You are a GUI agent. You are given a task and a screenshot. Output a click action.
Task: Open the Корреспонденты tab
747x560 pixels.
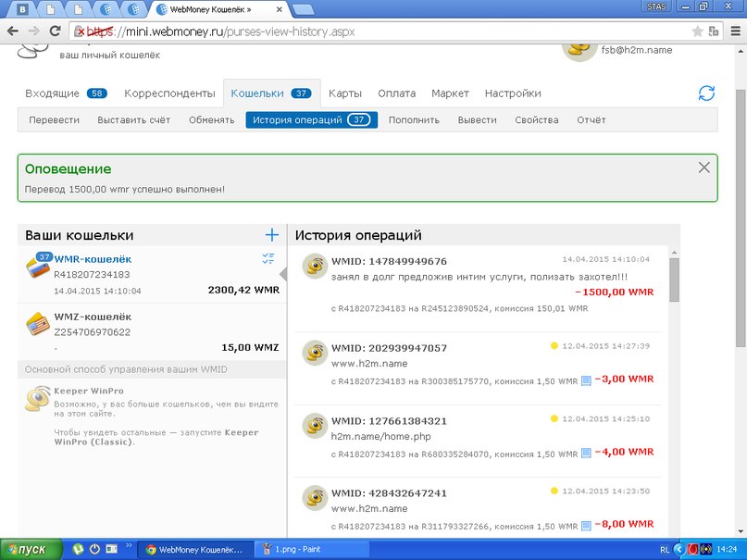[x=169, y=93]
